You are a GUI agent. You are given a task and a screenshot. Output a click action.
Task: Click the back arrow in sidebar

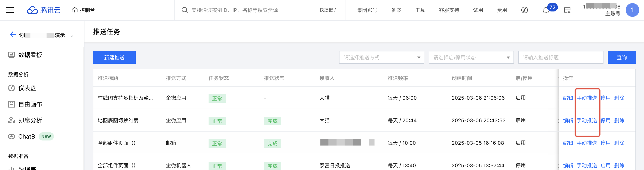point(13,34)
